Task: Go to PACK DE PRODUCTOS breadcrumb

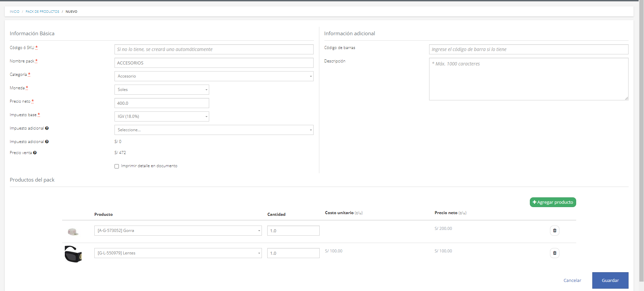Action: (x=42, y=12)
